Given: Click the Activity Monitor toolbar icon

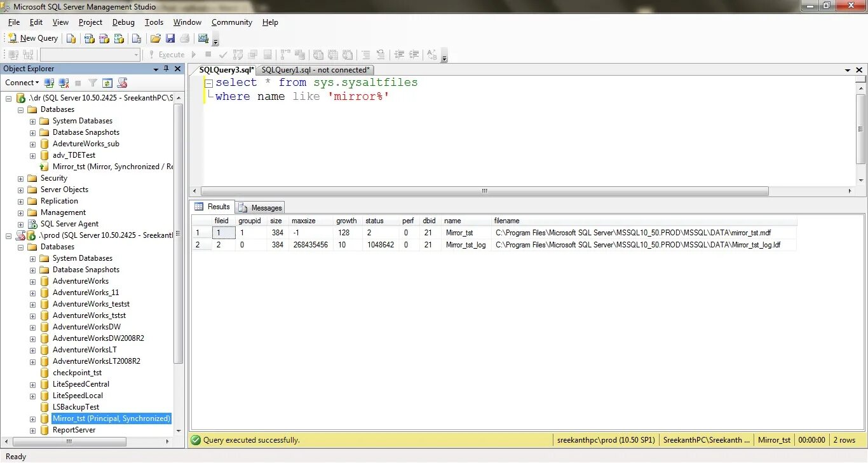Looking at the screenshot, I should pos(203,38).
